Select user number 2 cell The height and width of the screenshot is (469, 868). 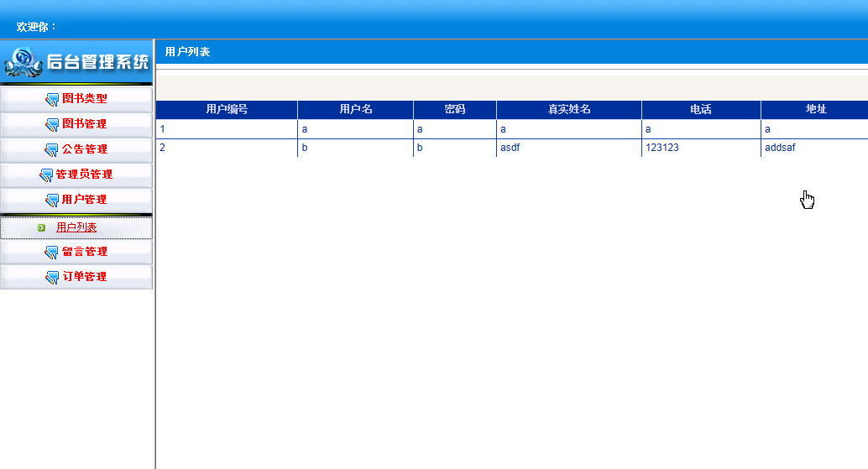[x=227, y=148]
